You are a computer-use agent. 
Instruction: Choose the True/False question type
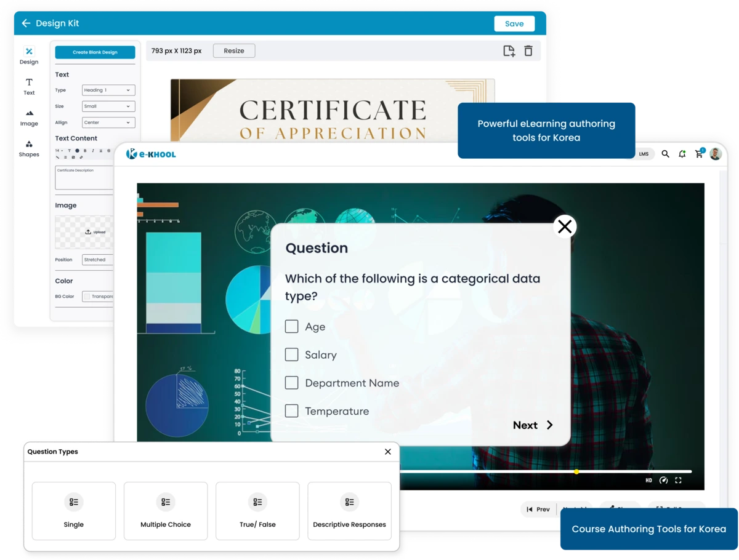pyautogui.click(x=257, y=511)
